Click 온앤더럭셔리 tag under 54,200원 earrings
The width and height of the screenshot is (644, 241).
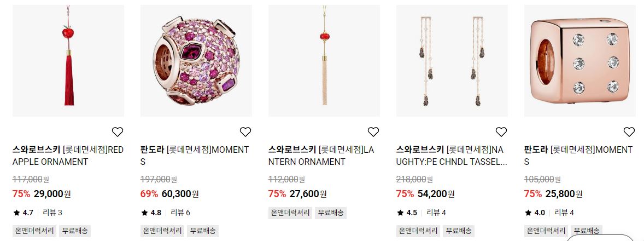click(x=418, y=231)
